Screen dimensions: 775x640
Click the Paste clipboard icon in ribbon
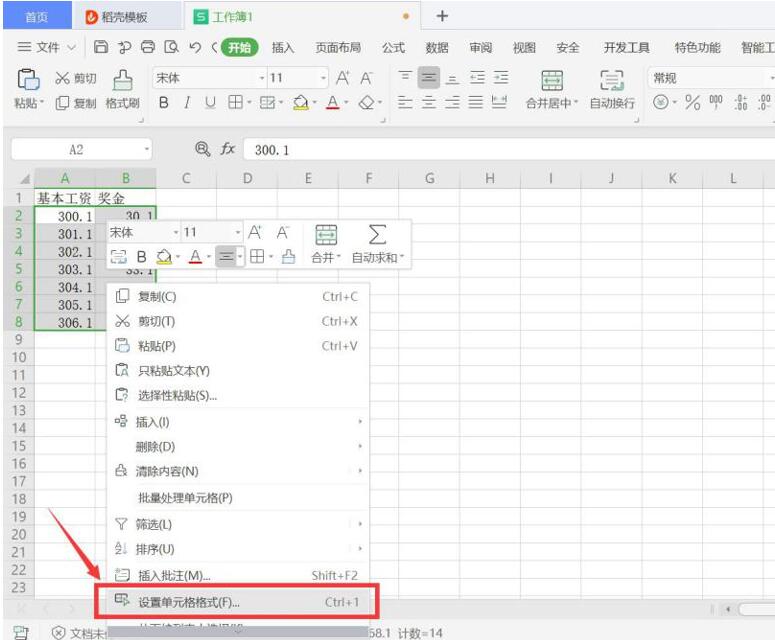(x=28, y=80)
